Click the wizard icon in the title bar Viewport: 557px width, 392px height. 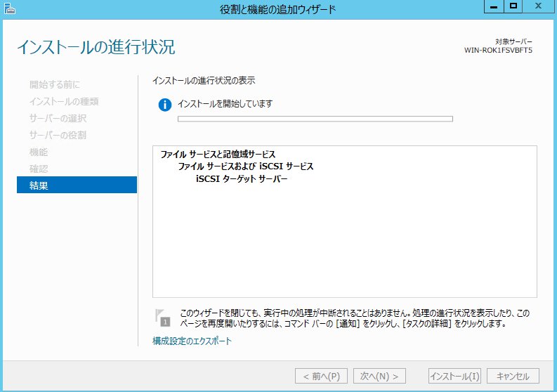[8, 9]
